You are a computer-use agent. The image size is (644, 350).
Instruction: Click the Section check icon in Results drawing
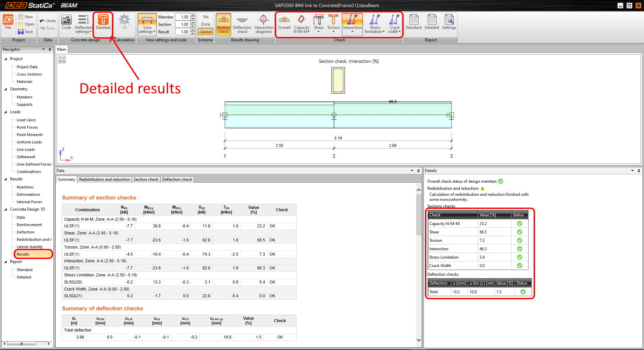click(223, 24)
